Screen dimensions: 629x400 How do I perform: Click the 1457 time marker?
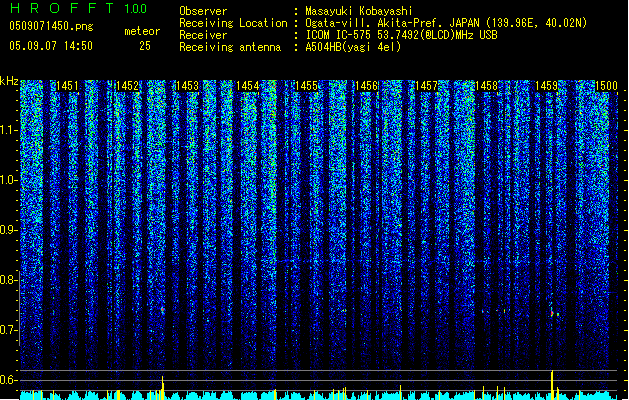426,86
